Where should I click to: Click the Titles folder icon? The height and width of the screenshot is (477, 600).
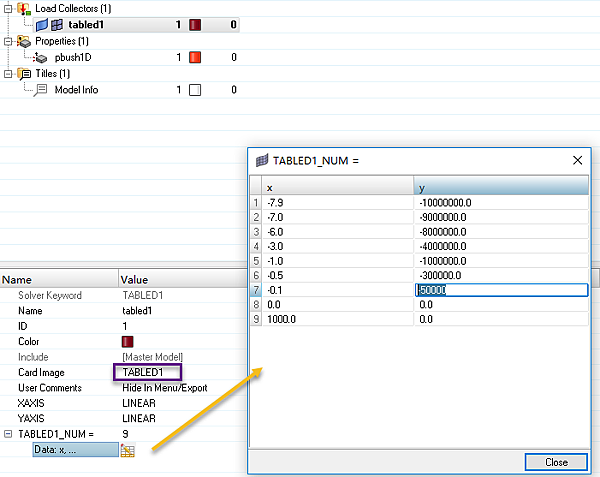tap(24, 73)
